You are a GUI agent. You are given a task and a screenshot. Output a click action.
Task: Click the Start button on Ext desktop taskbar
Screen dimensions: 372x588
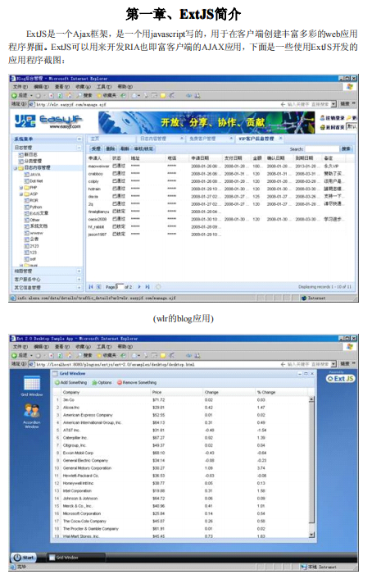tap(24, 558)
